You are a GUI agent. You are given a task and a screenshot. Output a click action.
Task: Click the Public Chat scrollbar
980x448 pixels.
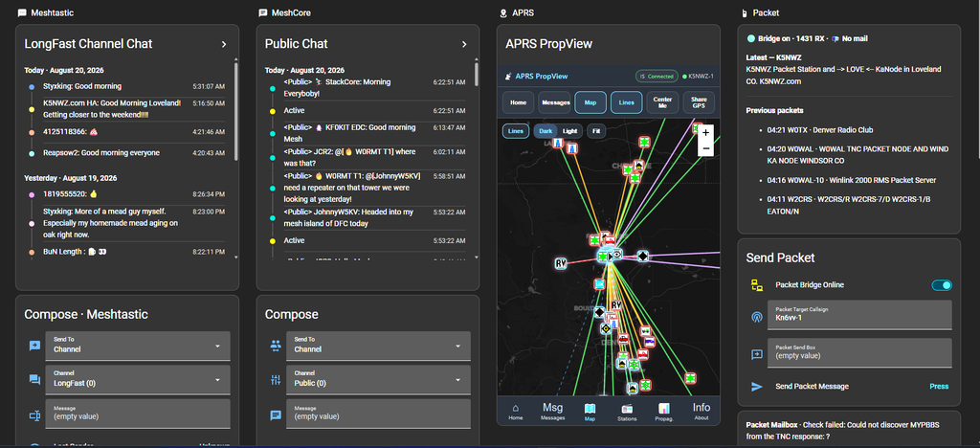(x=477, y=74)
